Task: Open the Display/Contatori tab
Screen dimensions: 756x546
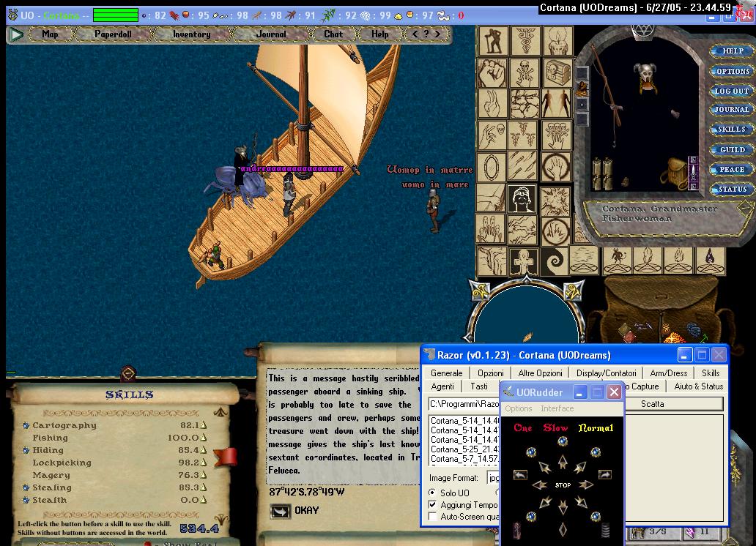Action: coord(606,373)
